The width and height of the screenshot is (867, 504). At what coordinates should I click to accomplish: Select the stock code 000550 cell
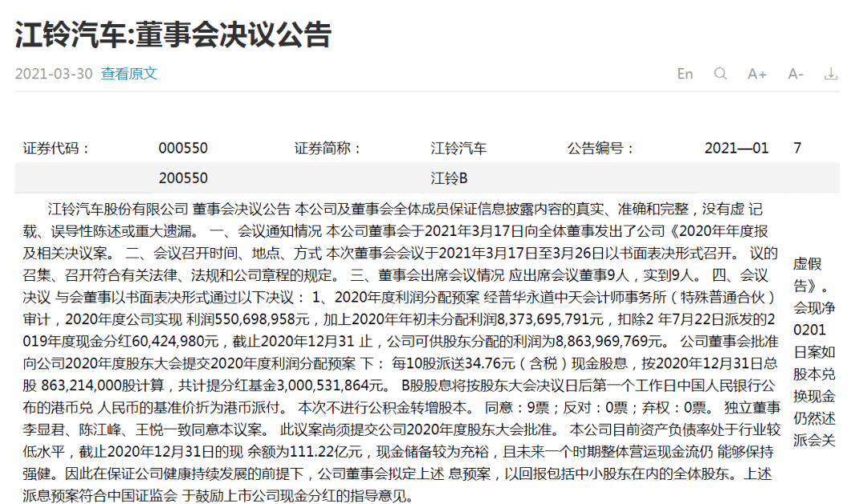coord(183,148)
